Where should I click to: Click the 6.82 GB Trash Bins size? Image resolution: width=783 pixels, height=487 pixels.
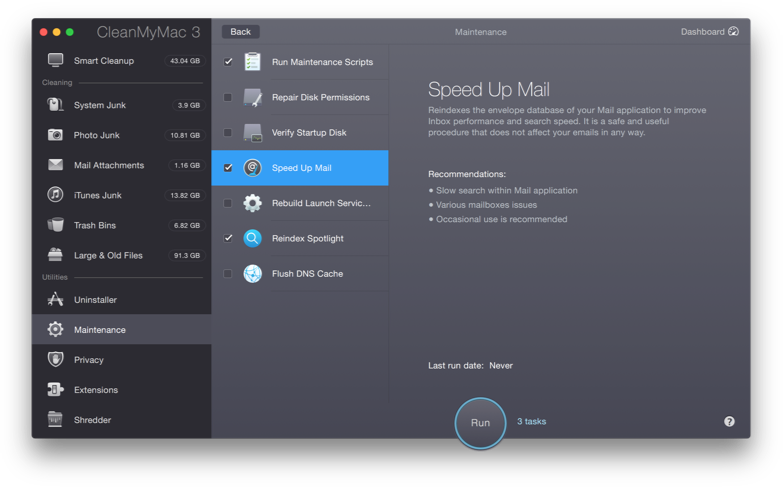pos(186,225)
